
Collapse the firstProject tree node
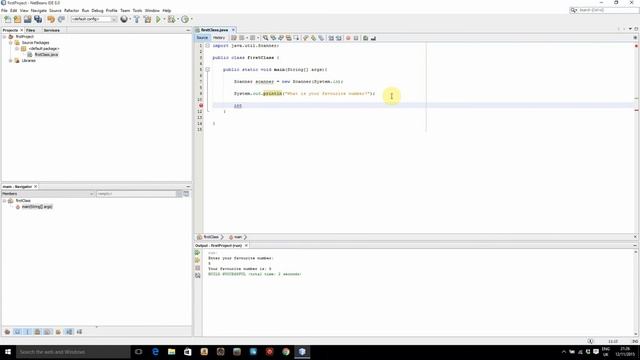[x=5, y=37]
